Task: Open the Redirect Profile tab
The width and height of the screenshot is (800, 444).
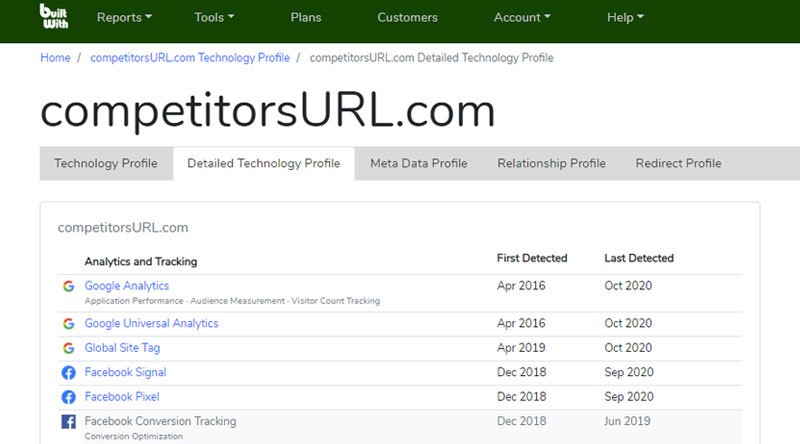Action: coord(678,164)
